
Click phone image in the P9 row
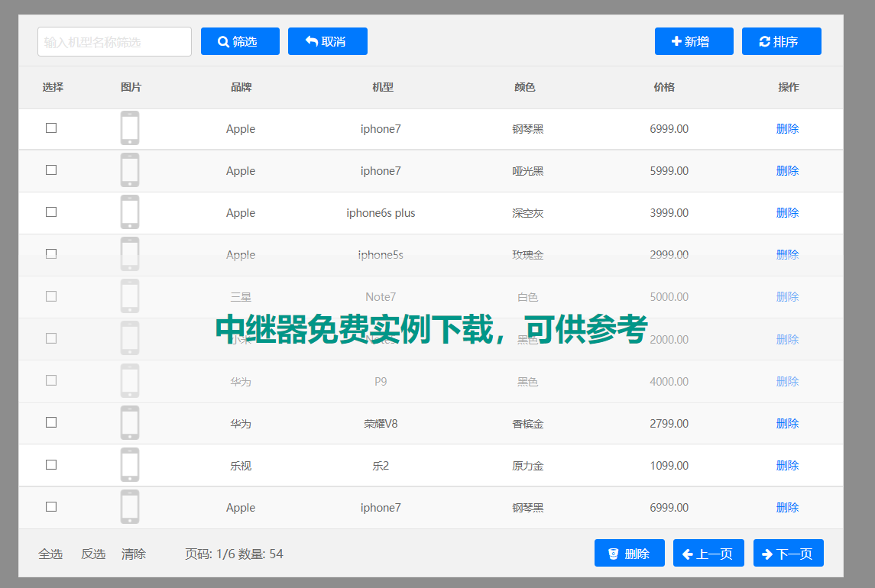130,380
